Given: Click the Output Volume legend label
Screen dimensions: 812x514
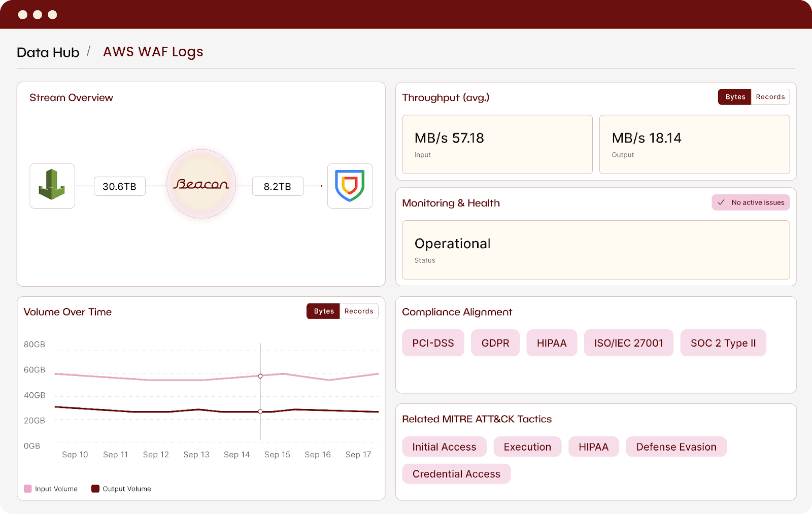Looking at the screenshot, I should coord(127,489).
